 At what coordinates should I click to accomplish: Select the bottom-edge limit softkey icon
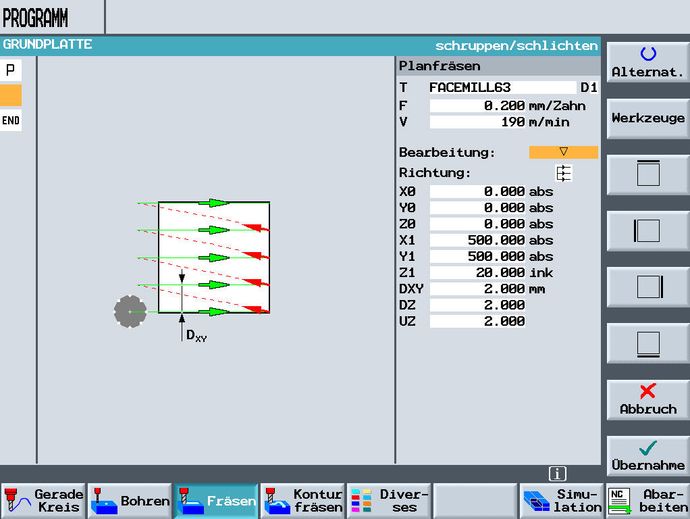[648, 343]
